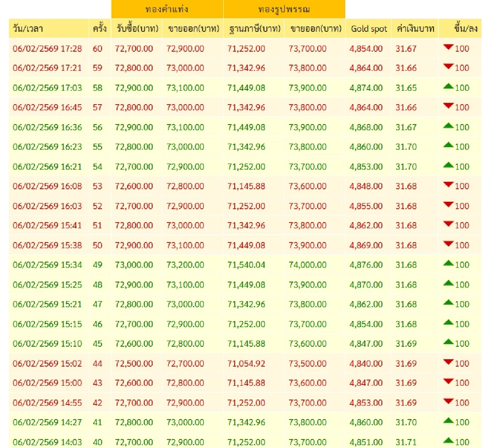This screenshot has height=448, width=488.
Task: Click the 06/02/2569 17:28 timestamp
Action: pos(47,48)
